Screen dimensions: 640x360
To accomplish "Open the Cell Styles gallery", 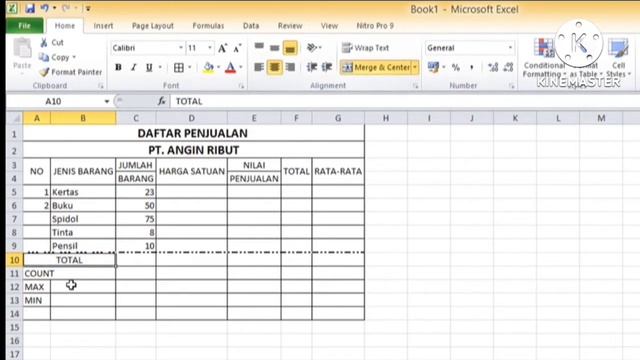I will coord(618,58).
